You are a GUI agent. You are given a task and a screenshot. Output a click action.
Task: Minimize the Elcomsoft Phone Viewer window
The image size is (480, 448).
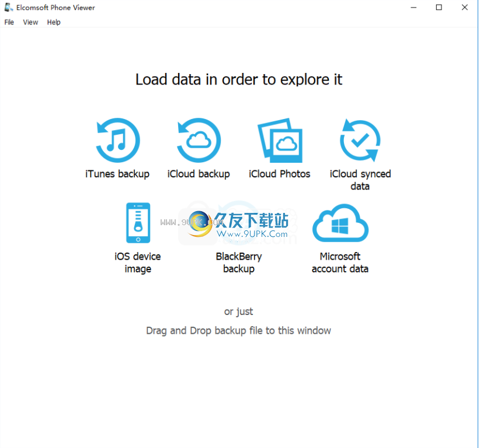click(413, 8)
